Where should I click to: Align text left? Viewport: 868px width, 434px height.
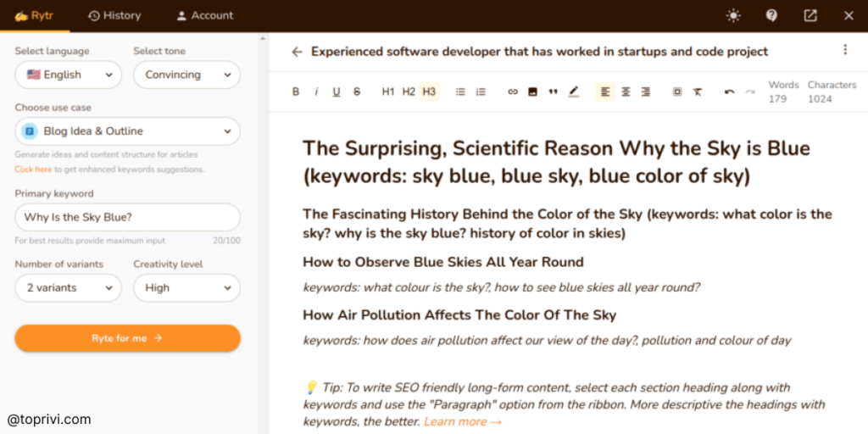pyautogui.click(x=605, y=92)
